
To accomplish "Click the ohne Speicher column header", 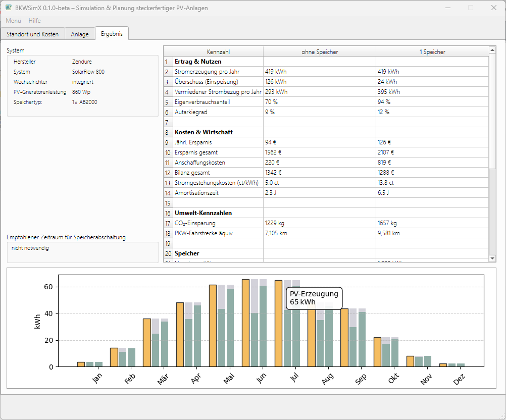I will (320, 51).
